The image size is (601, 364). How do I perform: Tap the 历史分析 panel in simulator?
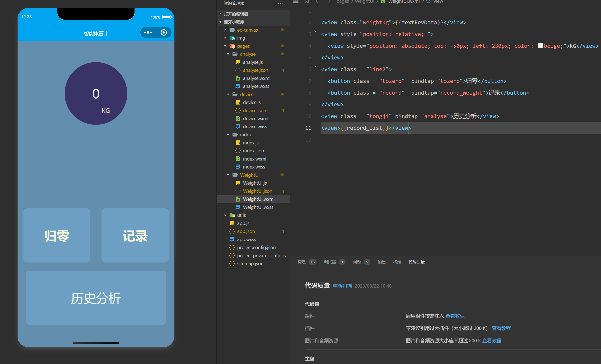click(x=96, y=297)
